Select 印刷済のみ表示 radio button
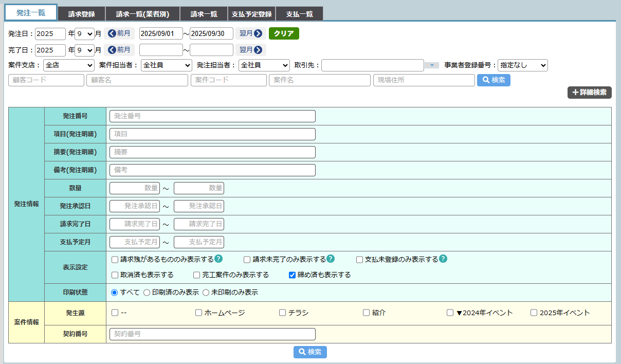621x364 pixels. tap(147, 293)
